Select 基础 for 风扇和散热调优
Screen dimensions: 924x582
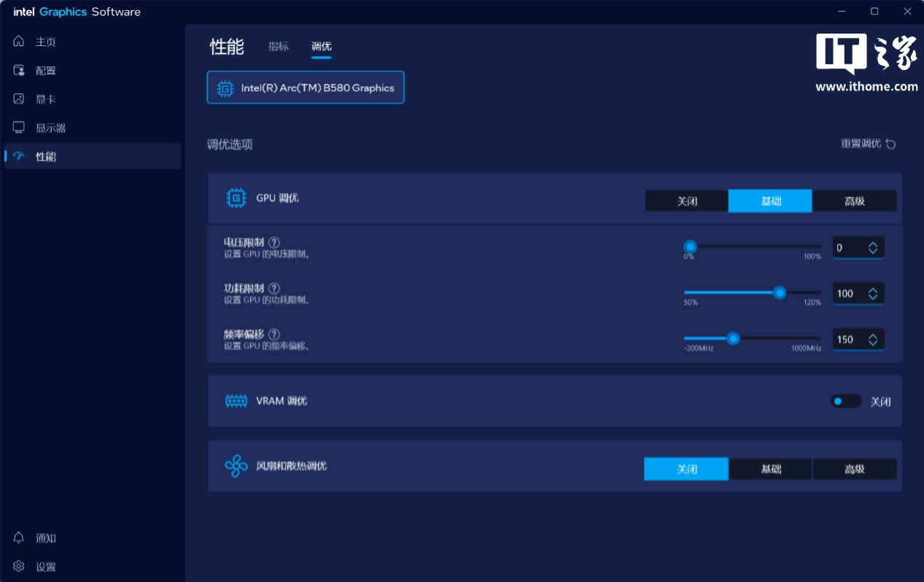point(770,469)
